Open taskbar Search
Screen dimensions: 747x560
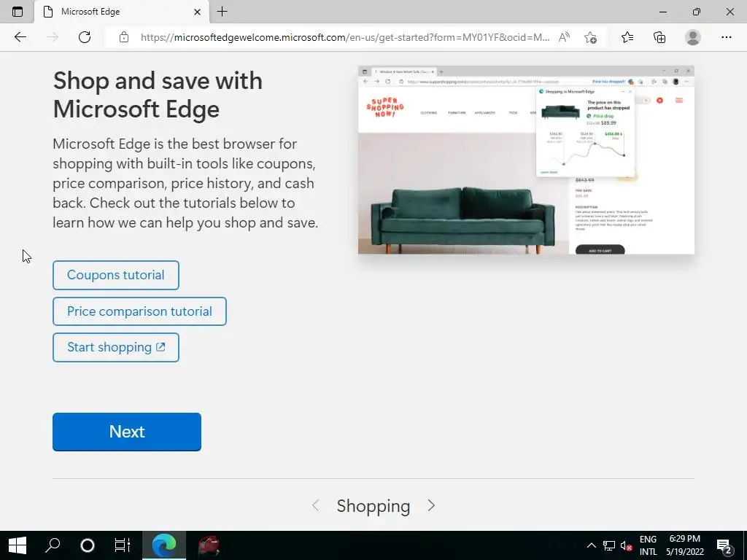pyautogui.click(x=53, y=545)
